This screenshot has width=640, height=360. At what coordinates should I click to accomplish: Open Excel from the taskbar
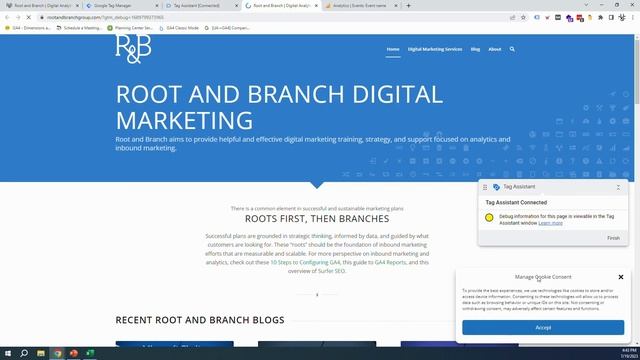click(90, 353)
